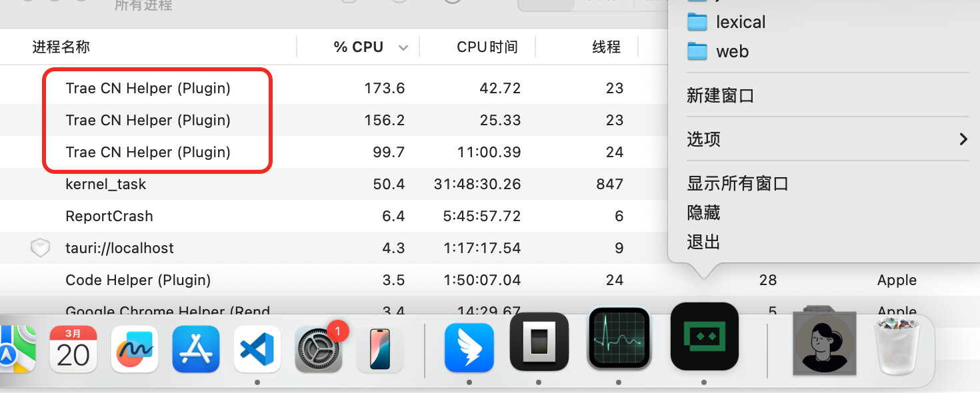Screen dimensions: 980x393
Task: Launch the App Store from the Dock
Action: click(x=196, y=349)
